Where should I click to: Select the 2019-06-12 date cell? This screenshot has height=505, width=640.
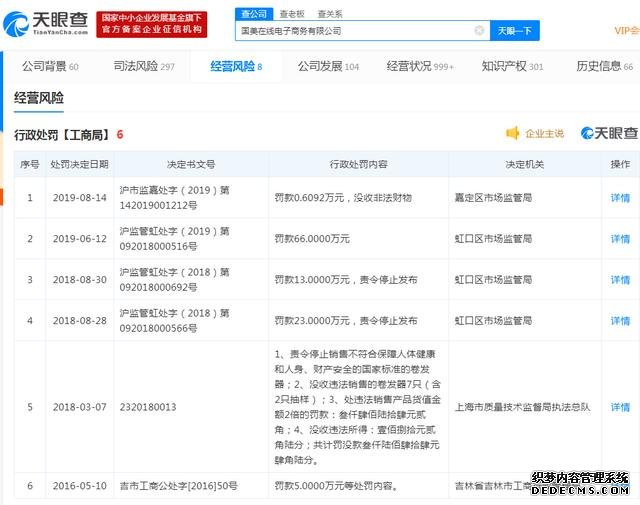coord(80,239)
